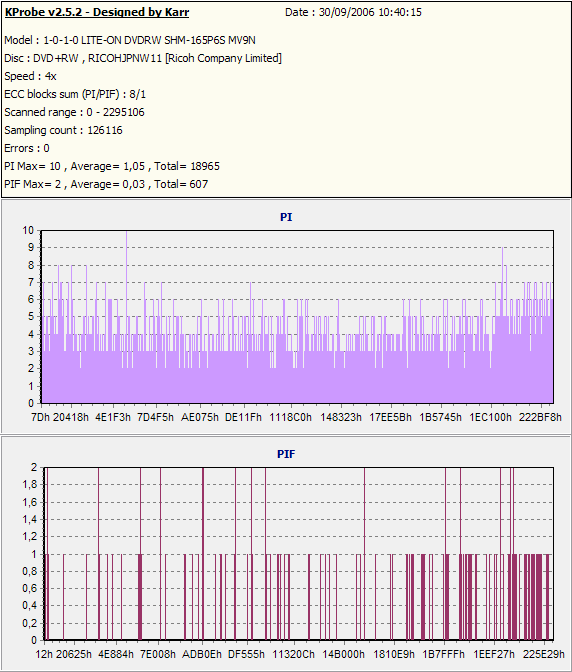This screenshot has height=672, width=572.
Task: Click the 148323h label on PI axis
Action: click(341, 417)
